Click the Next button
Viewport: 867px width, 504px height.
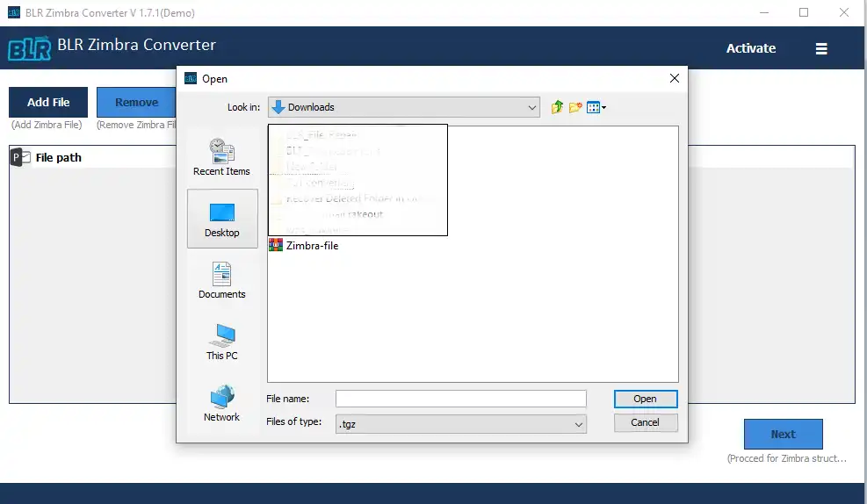point(783,435)
